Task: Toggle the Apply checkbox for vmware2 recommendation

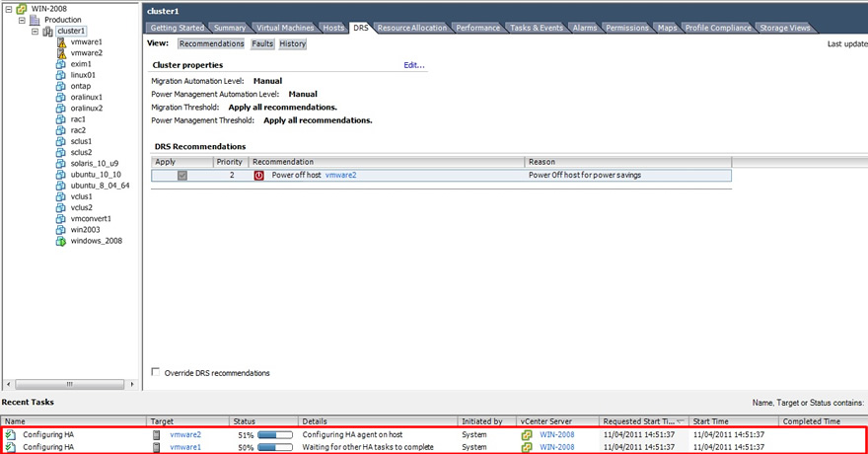Action: pos(181,175)
